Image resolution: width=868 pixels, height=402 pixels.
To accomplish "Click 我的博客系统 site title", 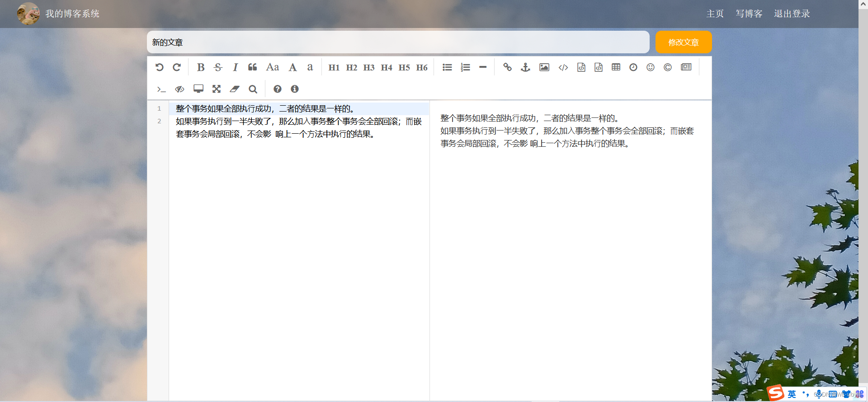I will (x=72, y=14).
